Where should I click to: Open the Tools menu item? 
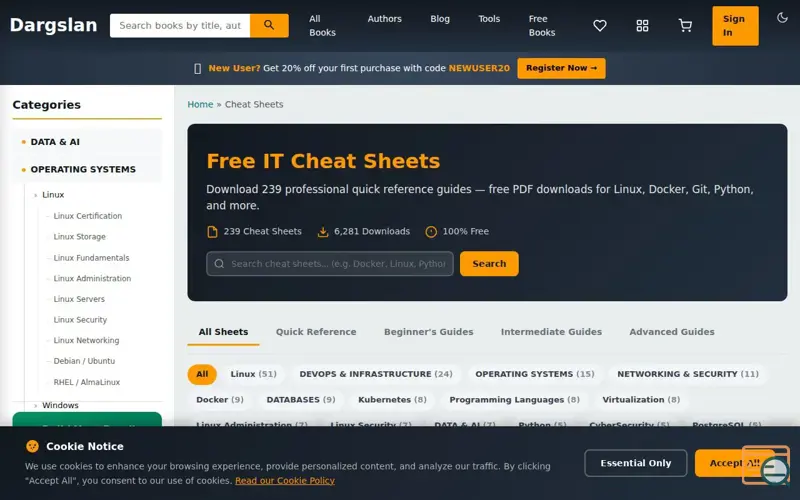(x=489, y=19)
